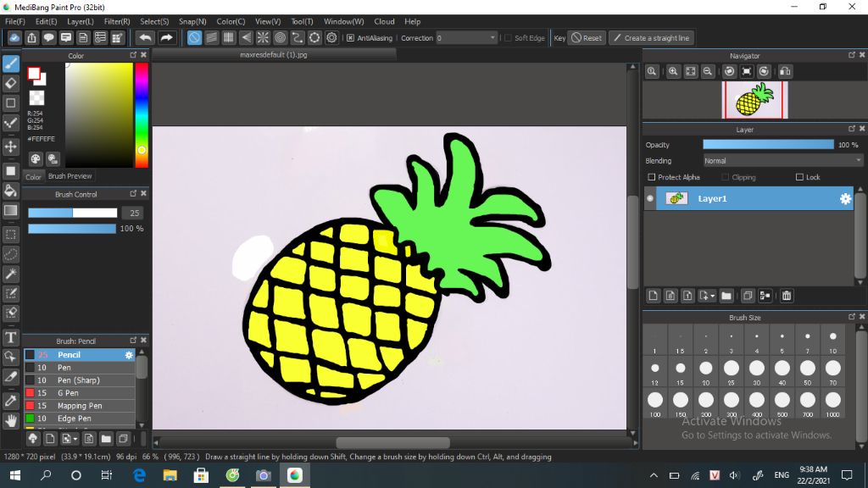The width and height of the screenshot is (868, 488).
Task: Choose the Text tool
Action: point(10,337)
